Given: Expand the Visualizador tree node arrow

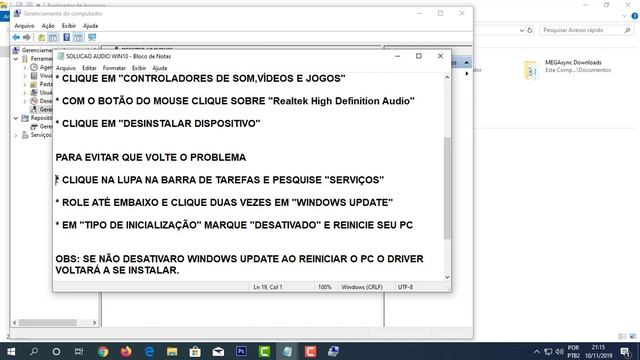Looking at the screenshot, I should coord(25,76).
